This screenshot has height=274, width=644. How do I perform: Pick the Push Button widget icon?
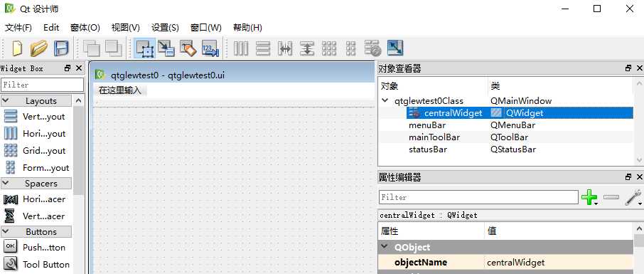tap(11, 247)
